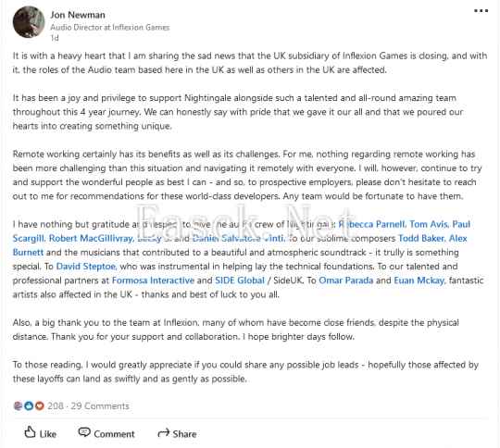The width and height of the screenshot is (500, 448).
Task: Click the blue like reaction icon
Action: tap(29, 406)
